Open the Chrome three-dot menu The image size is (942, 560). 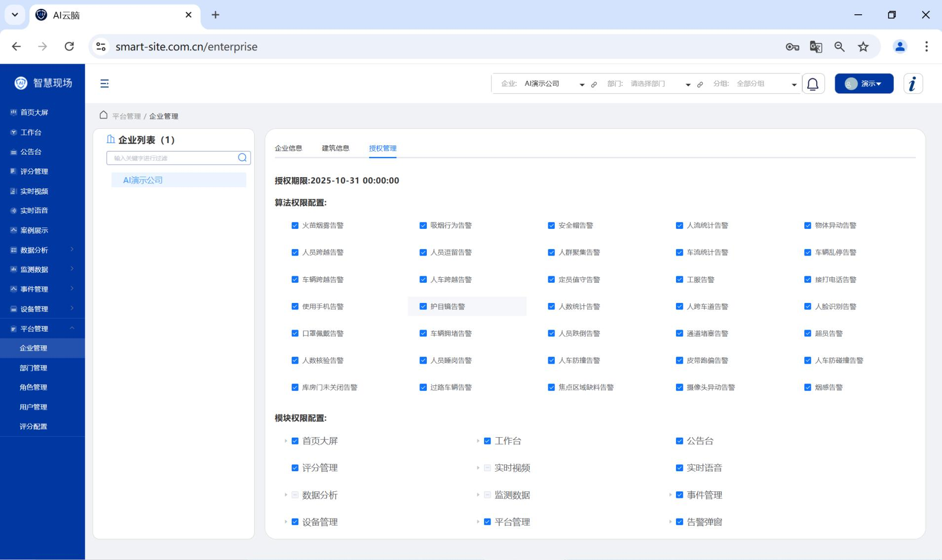[x=926, y=46]
